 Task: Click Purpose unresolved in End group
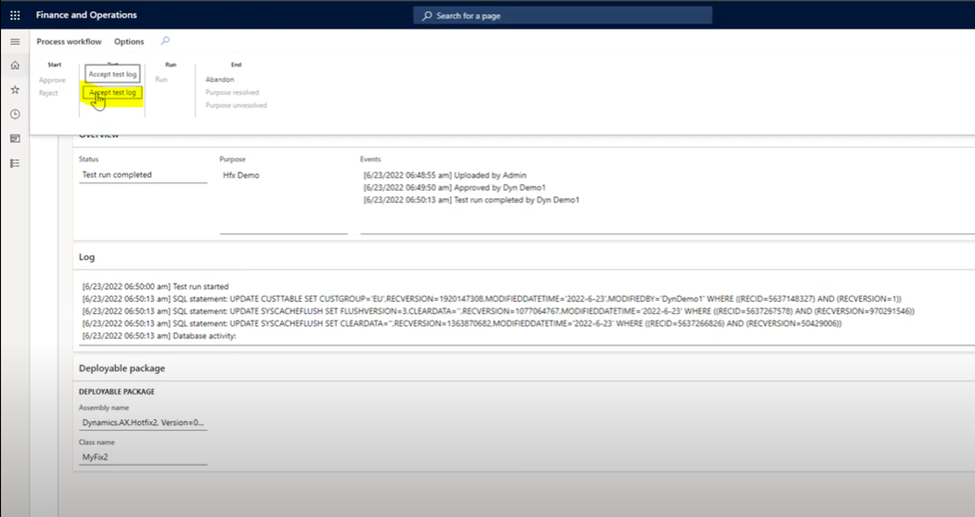(x=236, y=105)
